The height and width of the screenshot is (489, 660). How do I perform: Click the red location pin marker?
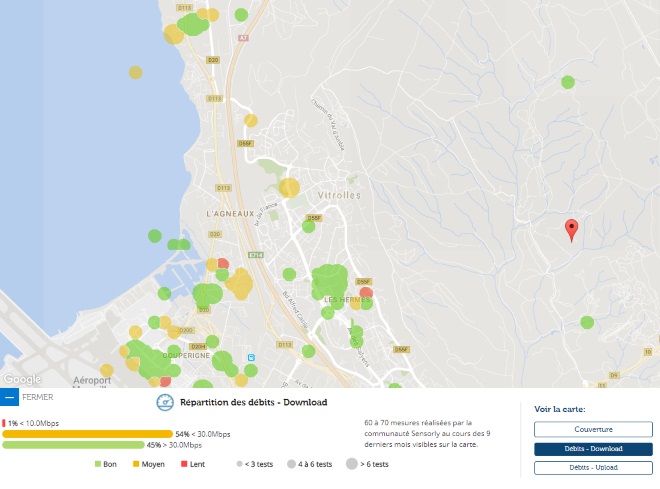point(571,230)
